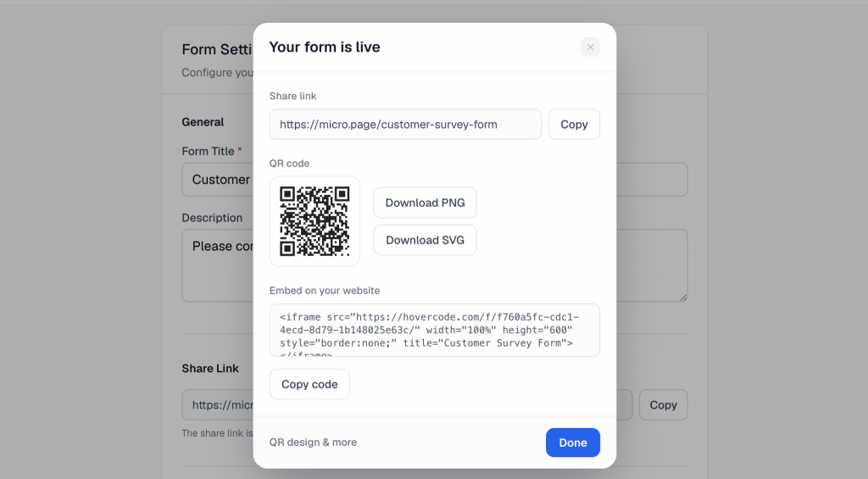Close the "Your form is live" dialog
This screenshot has height=479, width=868.
coord(590,47)
